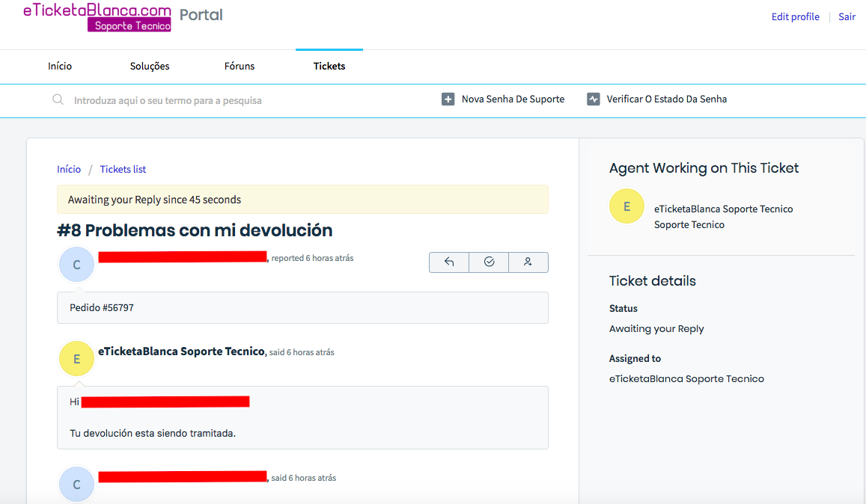
Task: Click the Ticket details heading
Action: [x=652, y=281]
